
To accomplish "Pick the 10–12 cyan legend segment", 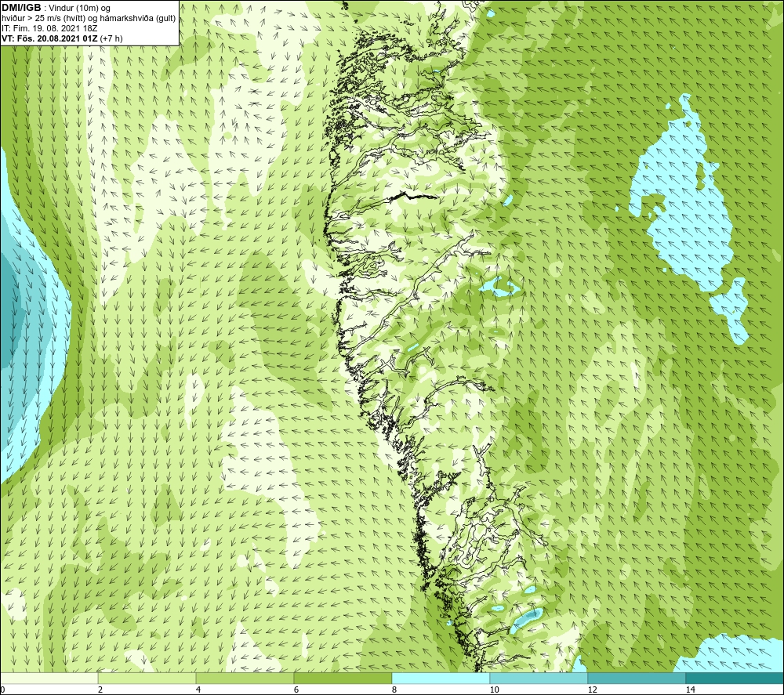I will coord(539,678).
